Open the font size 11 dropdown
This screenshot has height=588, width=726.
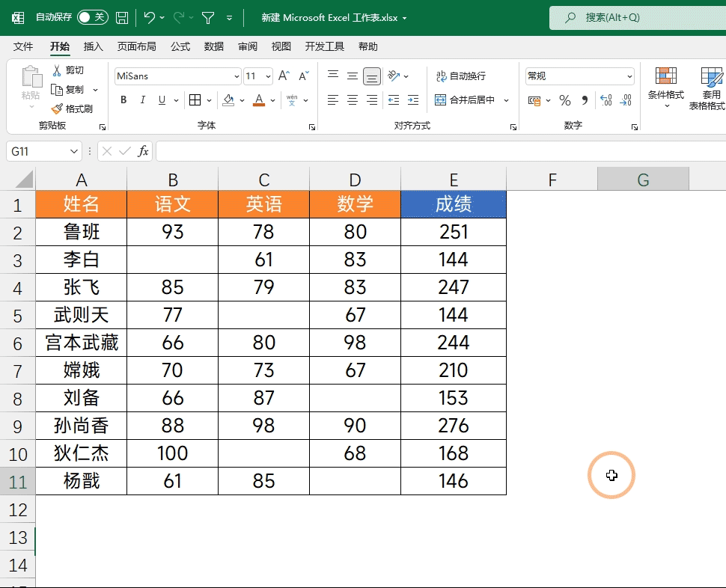pos(268,76)
